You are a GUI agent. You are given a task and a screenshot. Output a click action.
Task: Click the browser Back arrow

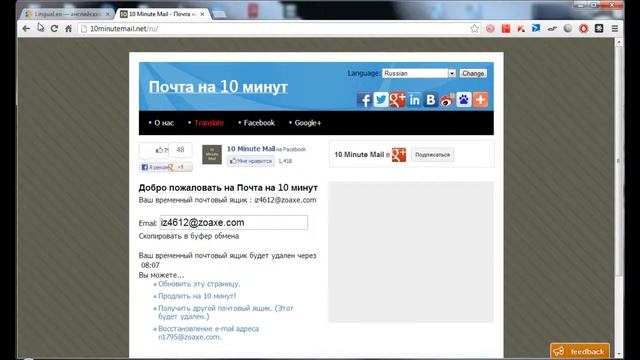click(26, 29)
